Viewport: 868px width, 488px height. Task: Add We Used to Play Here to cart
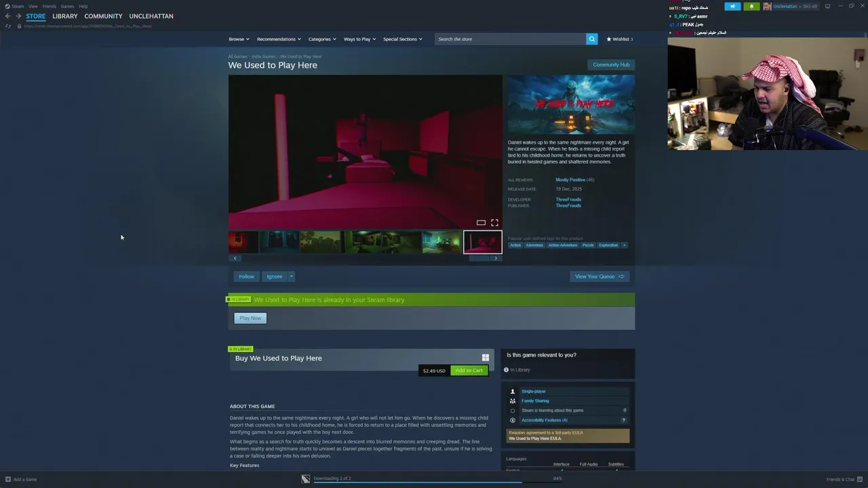(469, 371)
